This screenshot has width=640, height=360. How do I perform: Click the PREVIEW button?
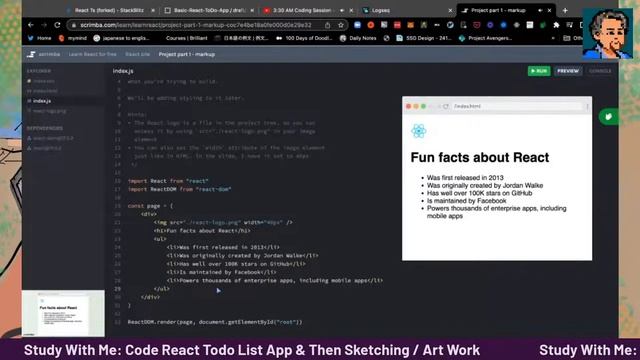click(x=568, y=71)
